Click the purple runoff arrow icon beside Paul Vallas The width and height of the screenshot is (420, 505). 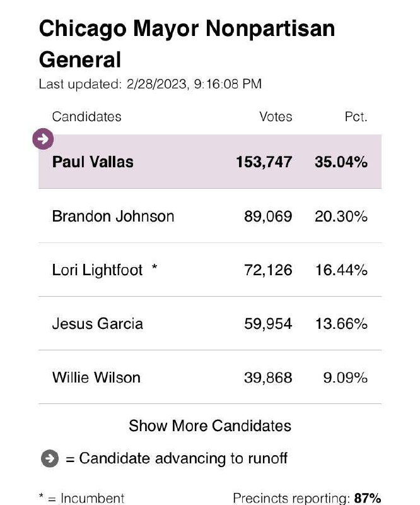pyautogui.click(x=43, y=139)
